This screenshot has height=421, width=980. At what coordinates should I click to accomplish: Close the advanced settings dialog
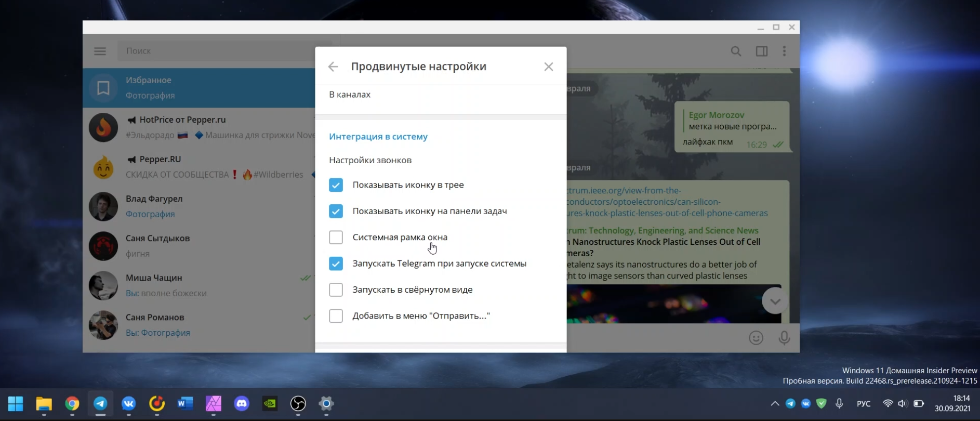click(x=549, y=67)
